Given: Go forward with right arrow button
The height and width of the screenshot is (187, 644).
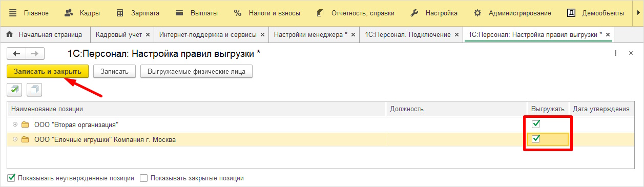Looking at the screenshot, I should (x=35, y=53).
